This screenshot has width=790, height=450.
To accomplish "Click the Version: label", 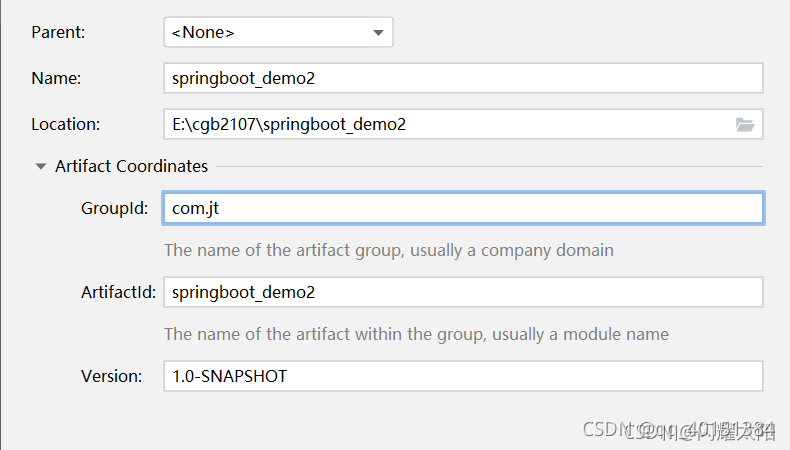I will (111, 376).
